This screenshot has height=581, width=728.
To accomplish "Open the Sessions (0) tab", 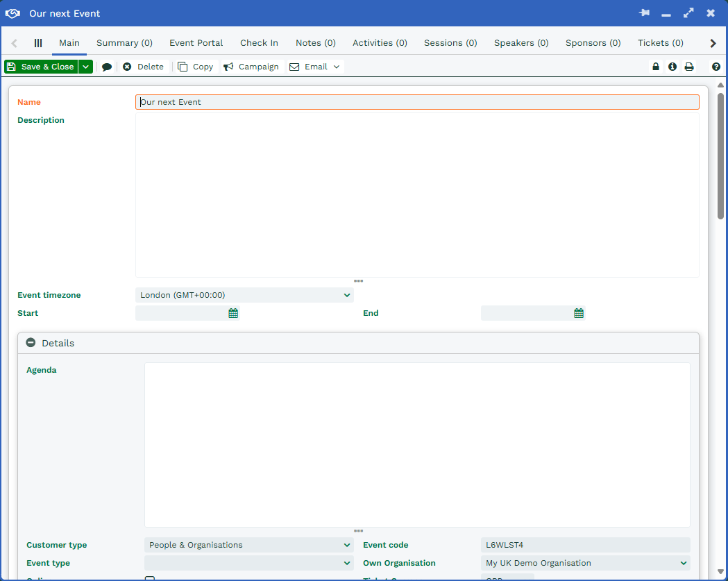I will pos(450,43).
